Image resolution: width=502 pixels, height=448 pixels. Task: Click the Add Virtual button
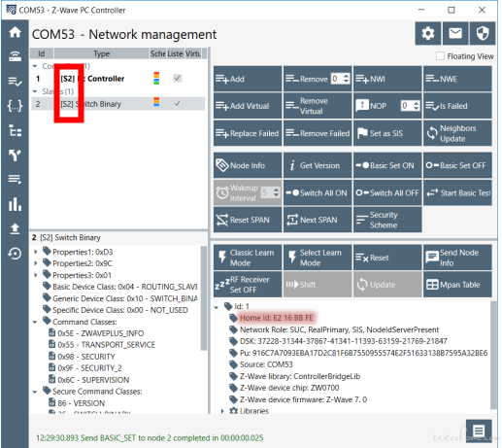[x=248, y=106]
